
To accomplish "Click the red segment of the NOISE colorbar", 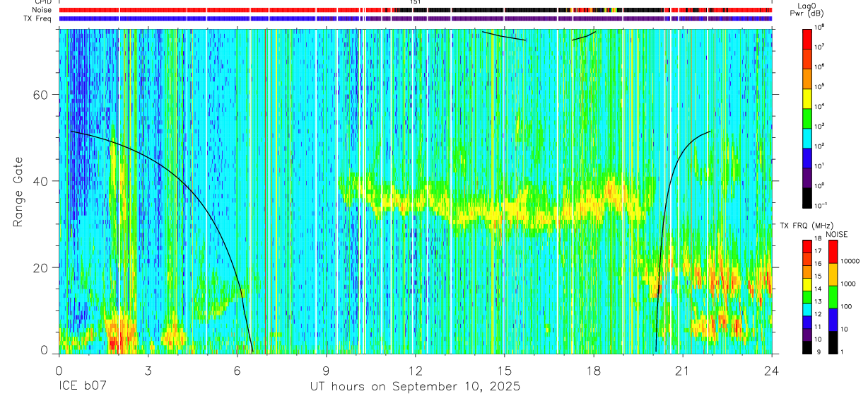I will 833,251.
